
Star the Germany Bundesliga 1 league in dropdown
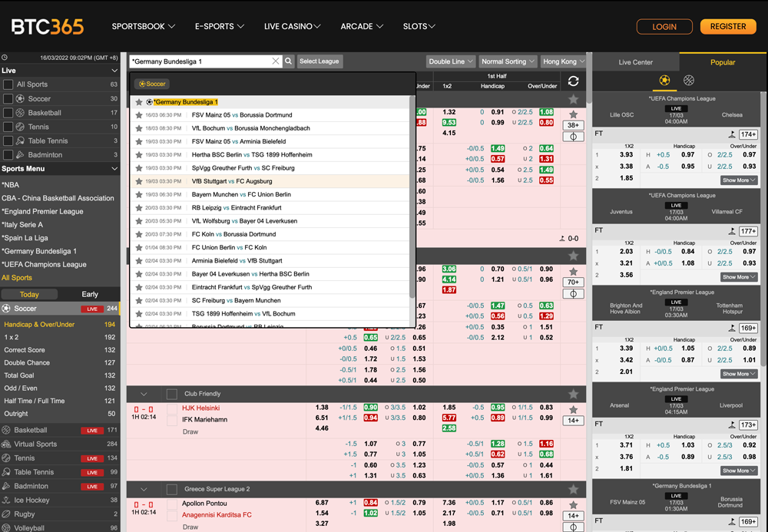139,102
